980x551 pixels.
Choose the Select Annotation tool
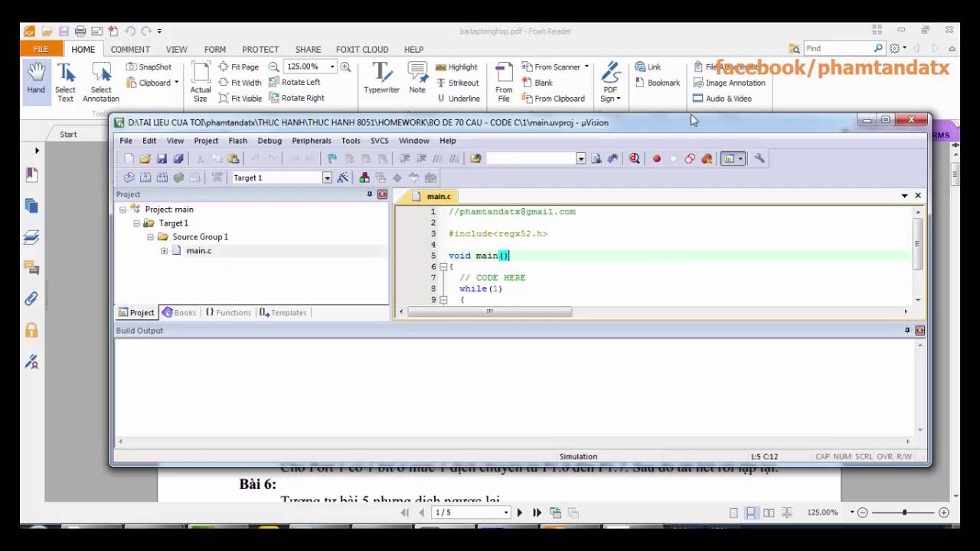[101, 83]
